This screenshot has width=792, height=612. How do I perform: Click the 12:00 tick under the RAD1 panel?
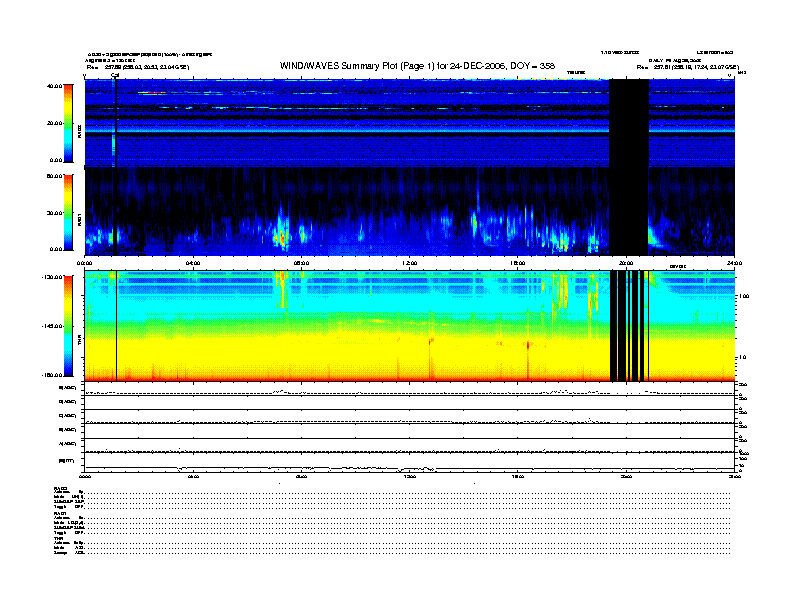(410, 263)
